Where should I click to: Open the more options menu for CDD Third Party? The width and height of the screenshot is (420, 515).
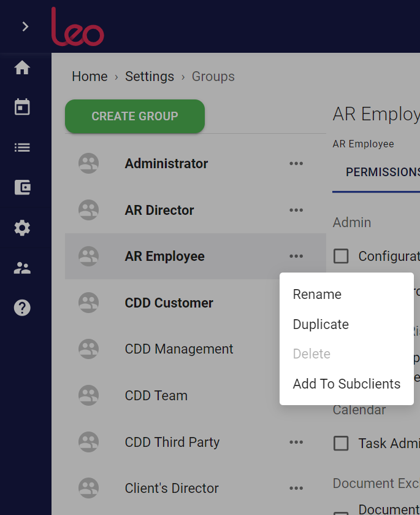296,442
